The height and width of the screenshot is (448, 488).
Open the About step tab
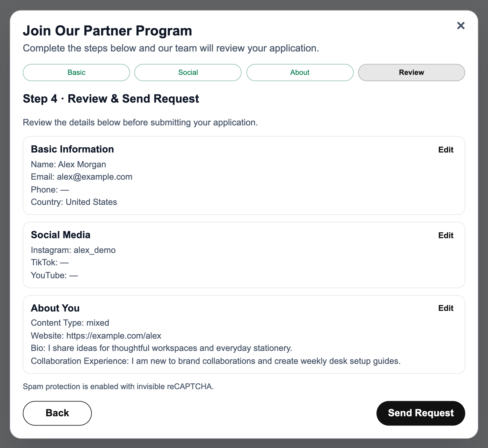(x=300, y=72)
